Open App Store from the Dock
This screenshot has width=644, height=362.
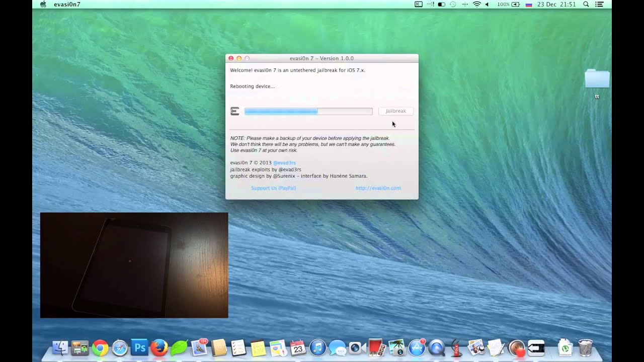(x=417, y=347)
